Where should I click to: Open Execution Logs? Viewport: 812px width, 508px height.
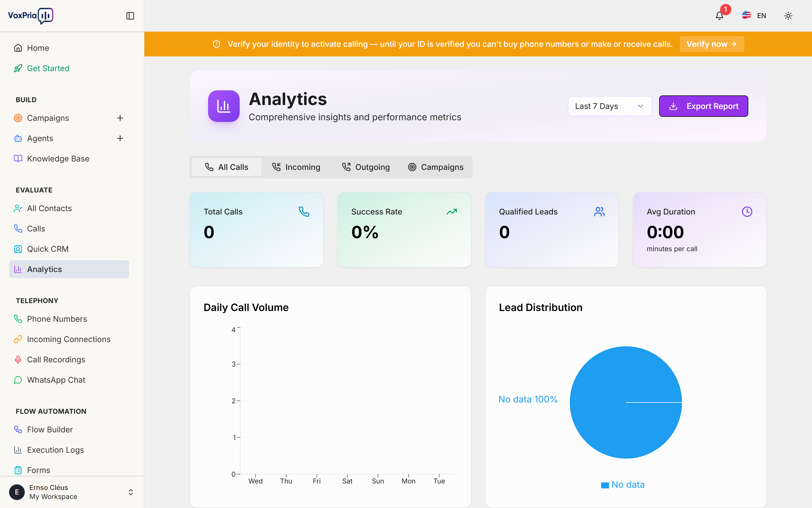[69, 450]
